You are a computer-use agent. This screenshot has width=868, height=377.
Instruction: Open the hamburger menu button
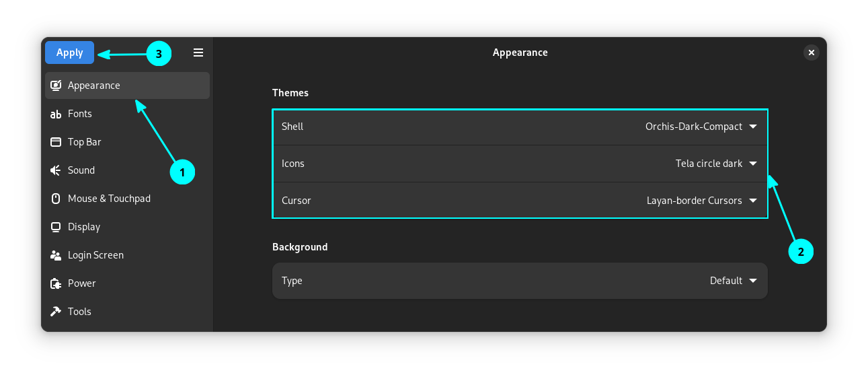pos(198,53)
